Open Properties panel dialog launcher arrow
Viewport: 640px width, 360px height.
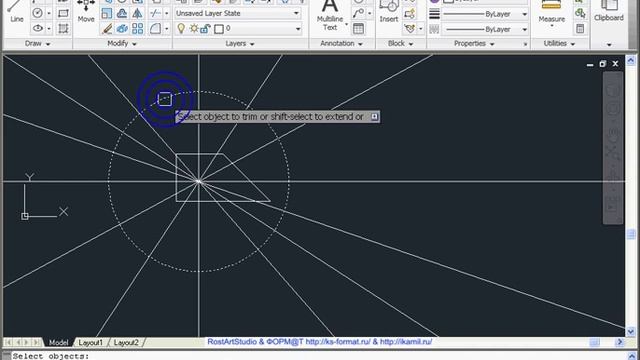click(x=525, y=44)
